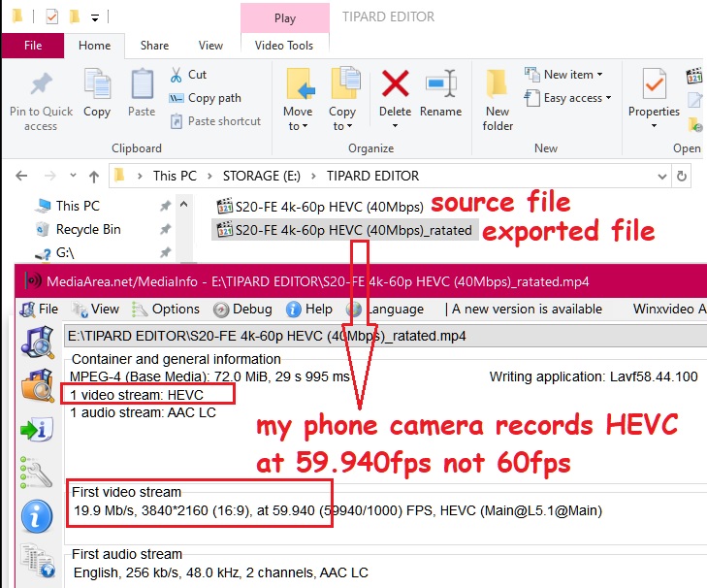
Task: Click MediaInfo export green arrow icon
Action: 38,429
